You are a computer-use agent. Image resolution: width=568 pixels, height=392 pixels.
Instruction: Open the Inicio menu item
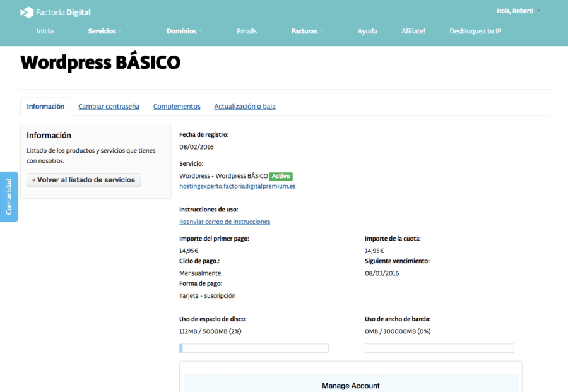tap(45, 31)
